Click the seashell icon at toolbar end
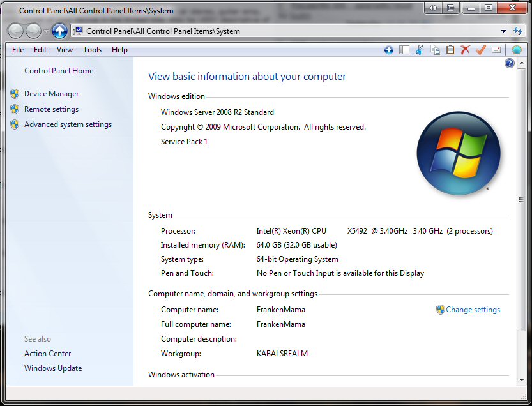The height and width of the screenshot is (406, 532). pos(516,50)
